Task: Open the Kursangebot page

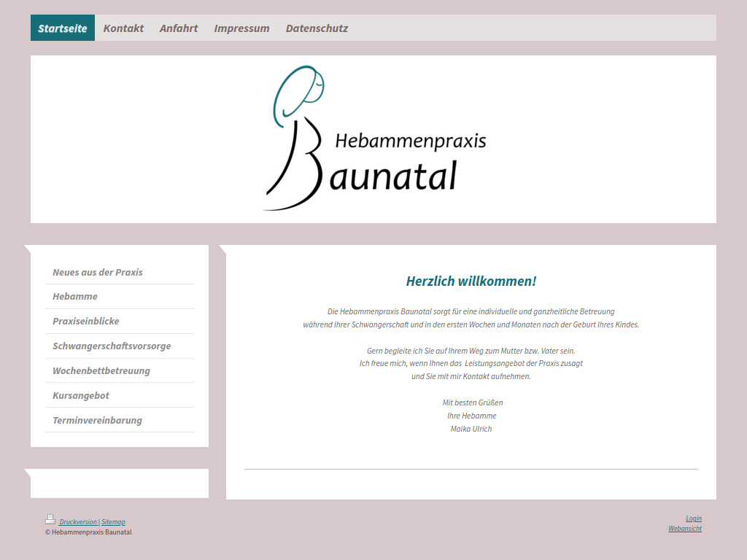Action: [80, 395]
